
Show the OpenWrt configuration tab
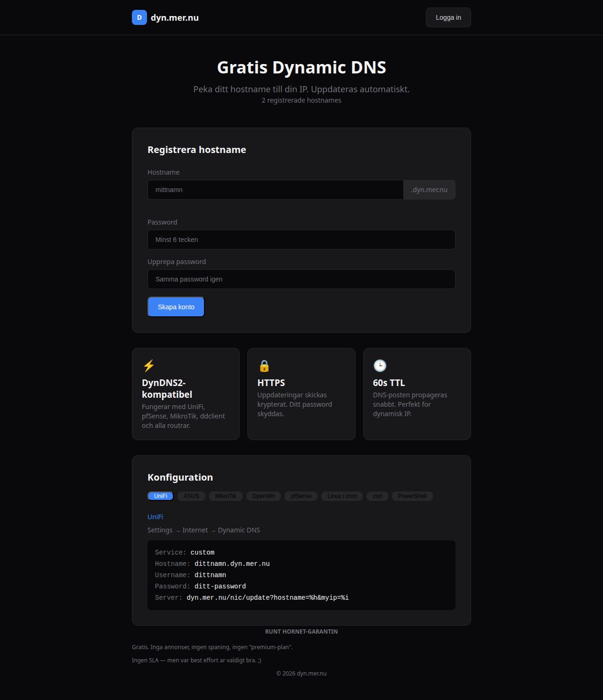263,496
